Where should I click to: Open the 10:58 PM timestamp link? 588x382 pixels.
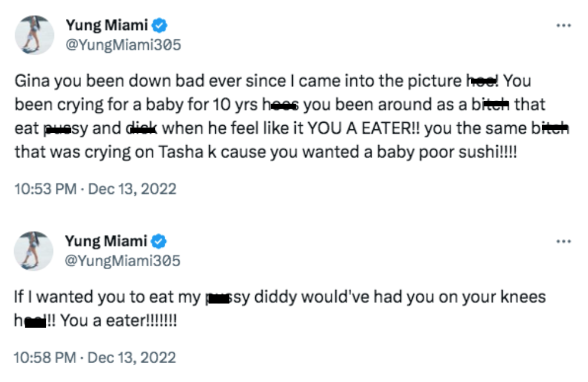pos(46,357)
